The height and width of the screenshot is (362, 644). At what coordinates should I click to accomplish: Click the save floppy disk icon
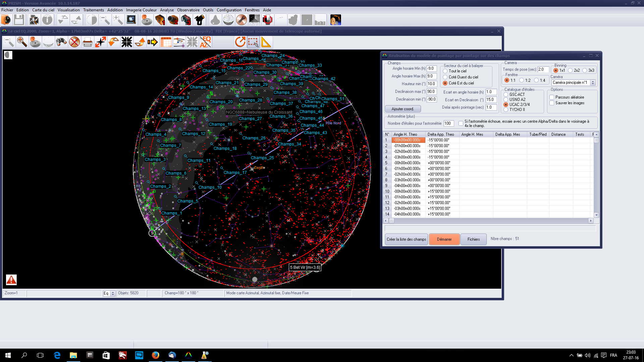tap(19, 20)
